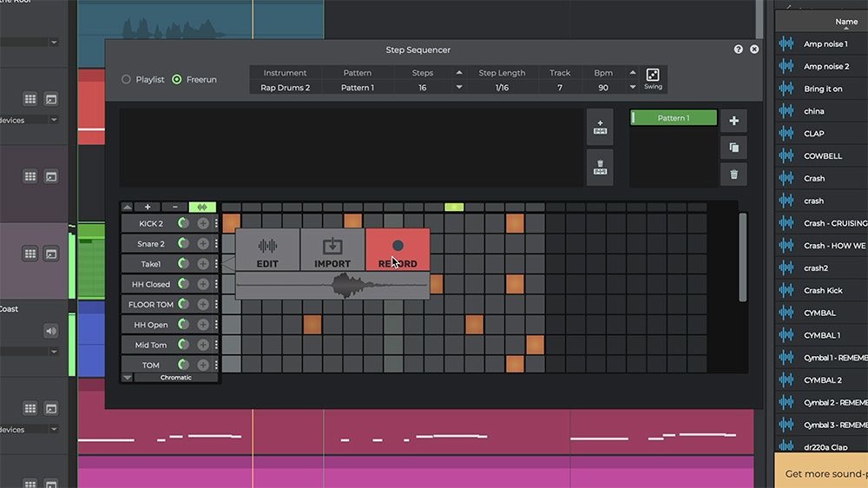Click the 1/16 step length value
The image size is (868, 488).
(502, 88)
